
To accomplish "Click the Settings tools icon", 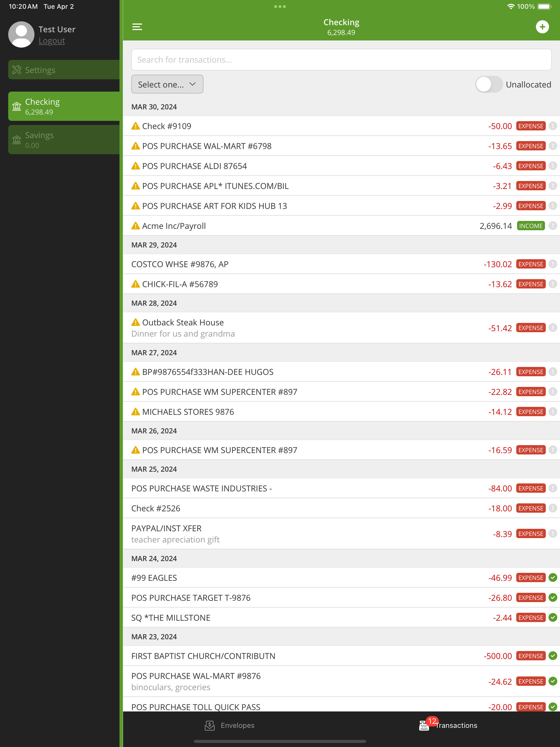I will (17, 70).
